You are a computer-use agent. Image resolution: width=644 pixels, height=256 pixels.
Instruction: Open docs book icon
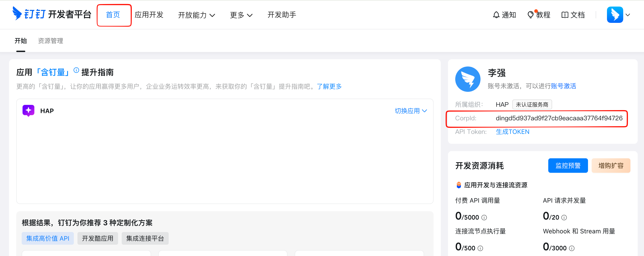point(565,15)
